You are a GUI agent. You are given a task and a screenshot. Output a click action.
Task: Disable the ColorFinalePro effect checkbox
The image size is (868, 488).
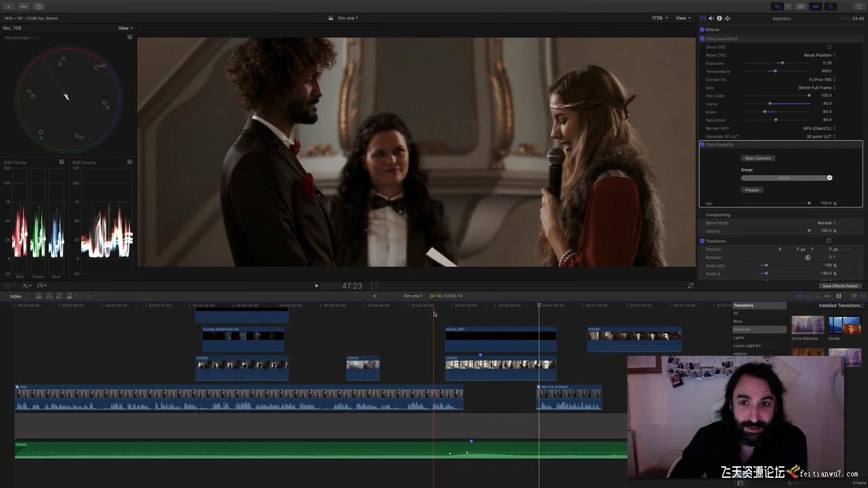coord(703,144)
